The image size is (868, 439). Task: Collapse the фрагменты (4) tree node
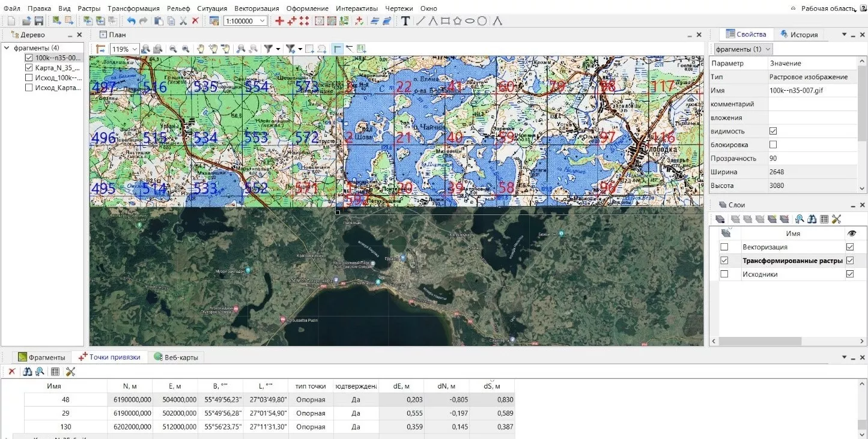pos(7,48)
